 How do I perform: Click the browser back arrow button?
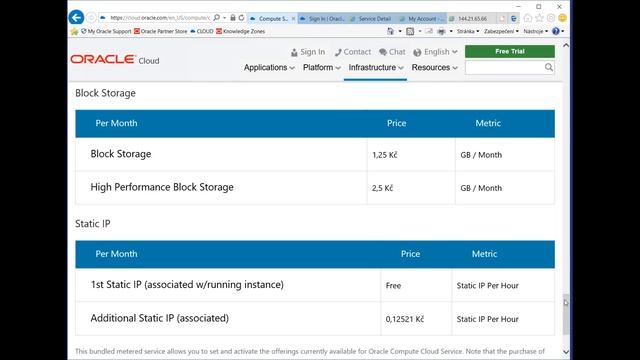pyautogui.click(x=76, y=18)
